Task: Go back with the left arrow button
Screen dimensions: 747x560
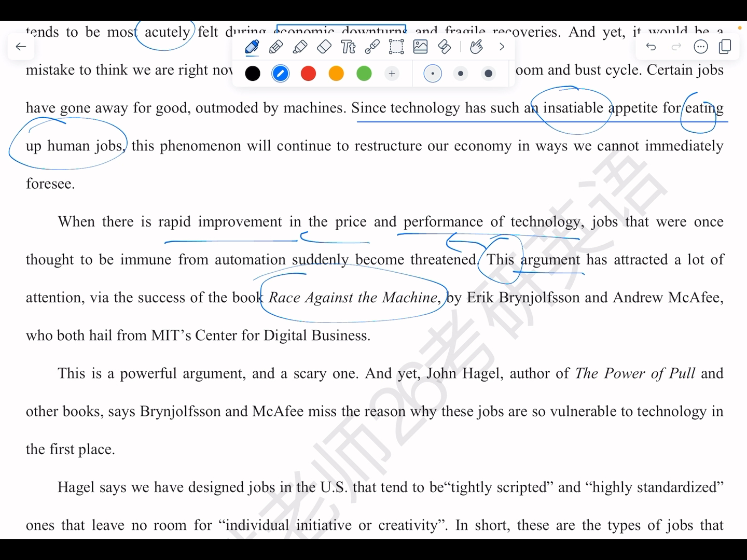Action: (x=21, y=47)
